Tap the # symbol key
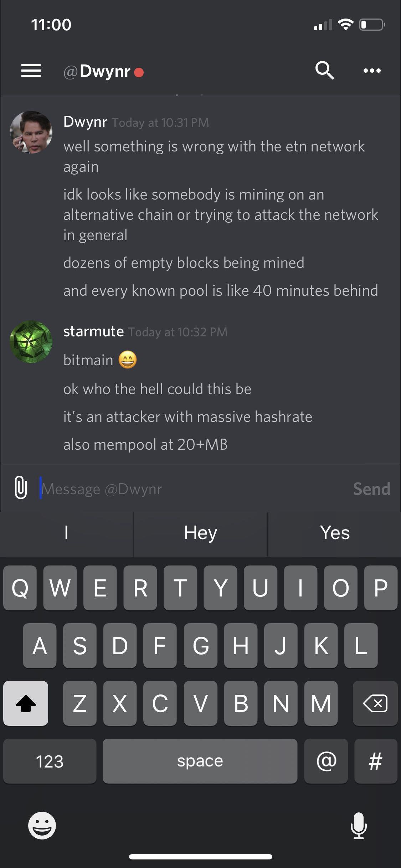401x868 pixels. click(376, 761)
